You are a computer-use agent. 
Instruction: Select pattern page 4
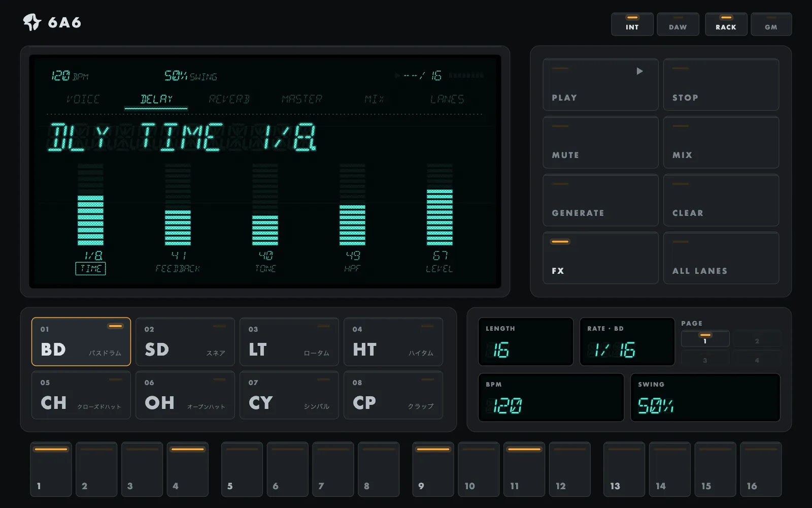(757, 358)
